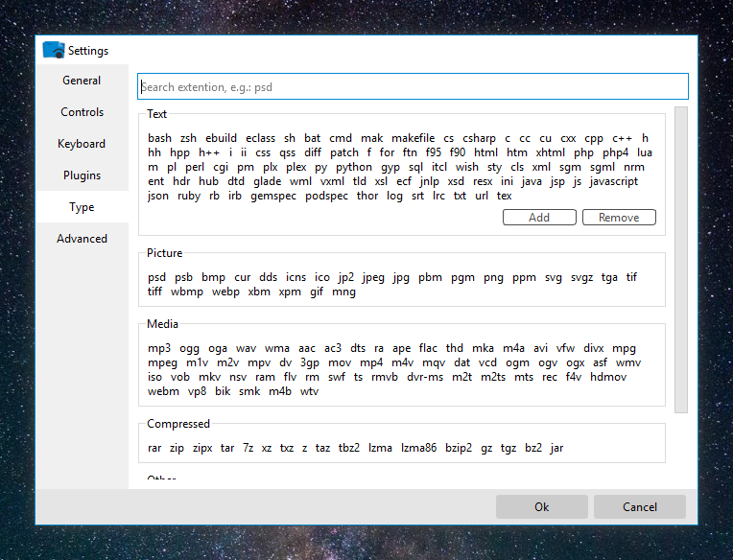This screenshot has height=560, width=733.
Task: Click the Settings window app icon
Action: [54, 50]
